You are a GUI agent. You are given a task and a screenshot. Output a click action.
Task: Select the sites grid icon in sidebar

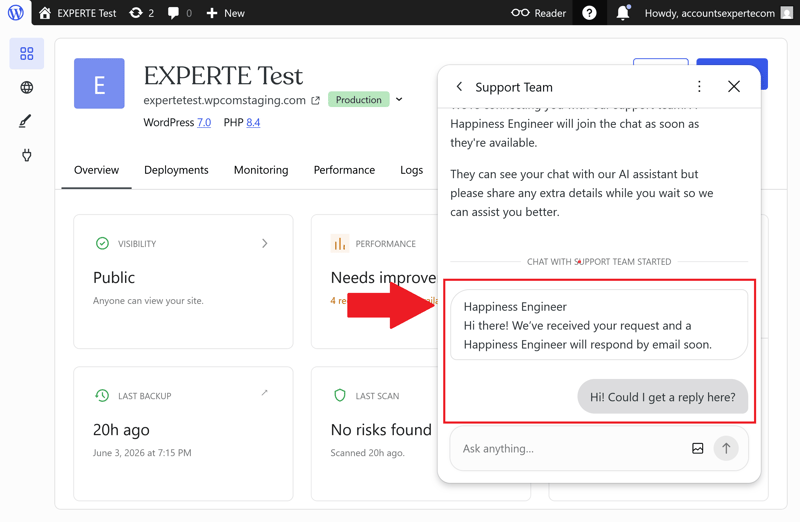click(x=27, y=54)
